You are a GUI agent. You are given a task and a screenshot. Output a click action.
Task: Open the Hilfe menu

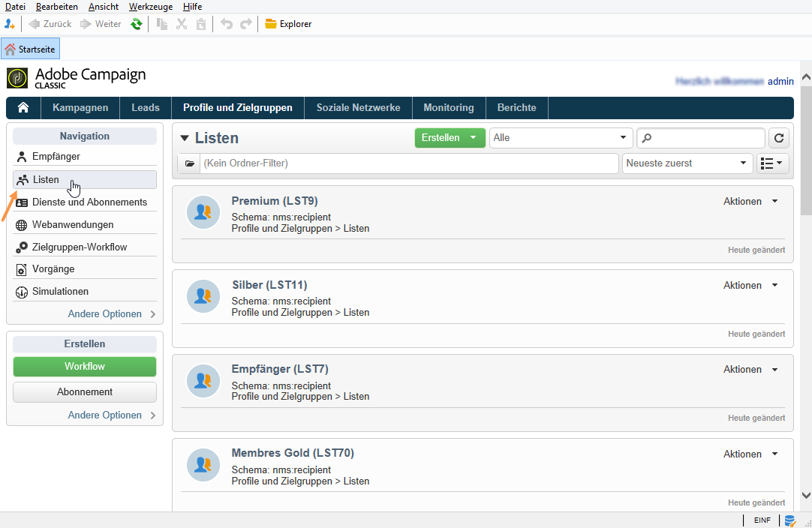(193, 7)
